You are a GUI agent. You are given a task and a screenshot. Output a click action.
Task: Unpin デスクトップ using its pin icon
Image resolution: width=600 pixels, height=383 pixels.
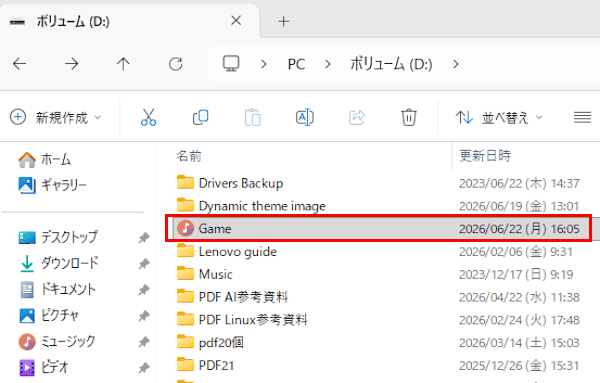pos(143,238)
